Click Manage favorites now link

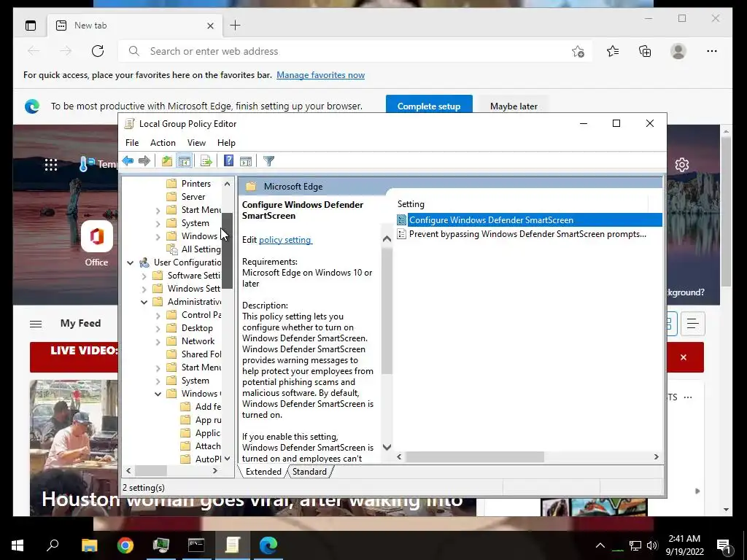tap(321, 75)
